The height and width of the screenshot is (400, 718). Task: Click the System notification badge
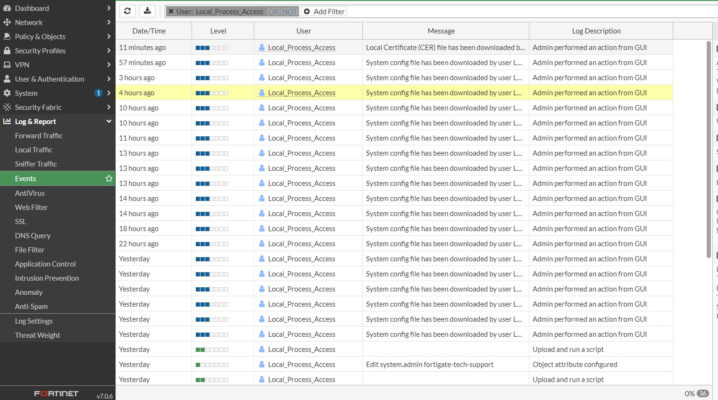(x=98, y=93)
